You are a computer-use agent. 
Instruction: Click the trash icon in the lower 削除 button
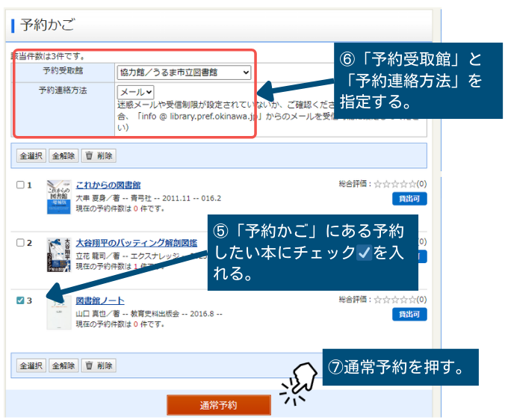(x=89, y=365)
